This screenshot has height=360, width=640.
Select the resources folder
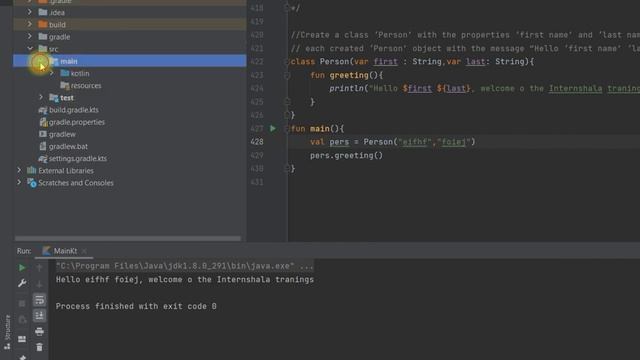click(86, 86)
